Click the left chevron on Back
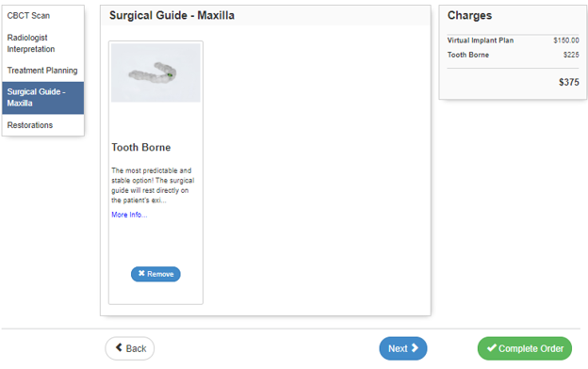This screenshot has height=369, width=588. tap(119, 347)
